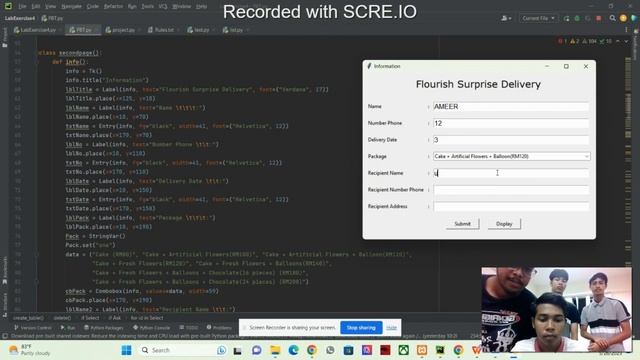Click the red error count indicator

pyautogui.click(x=562, y=41)
